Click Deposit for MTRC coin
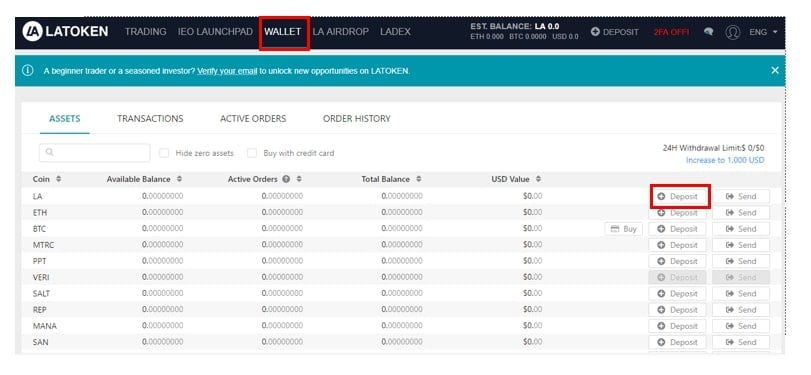 [677, 245]
